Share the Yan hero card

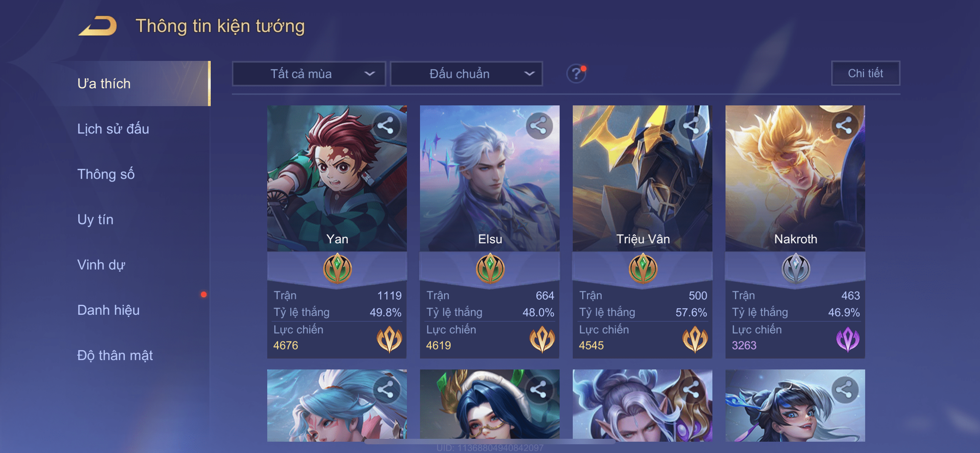click(386, 125)
